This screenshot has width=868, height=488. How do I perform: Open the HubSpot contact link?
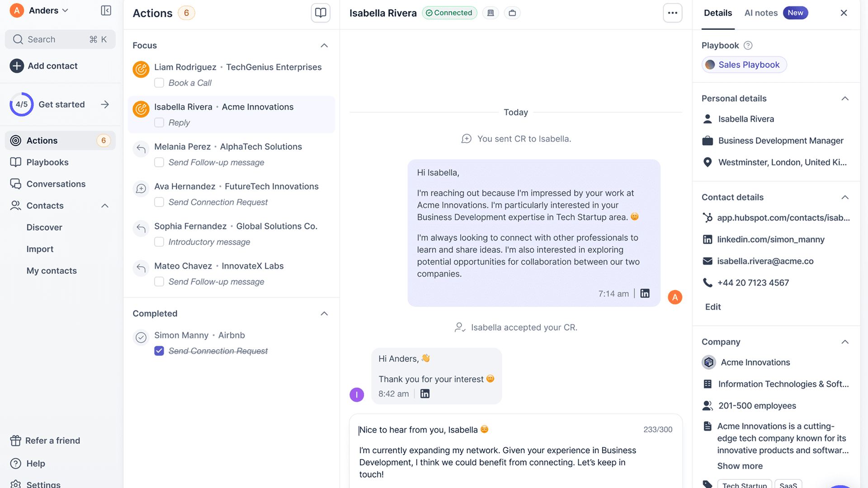783,218
